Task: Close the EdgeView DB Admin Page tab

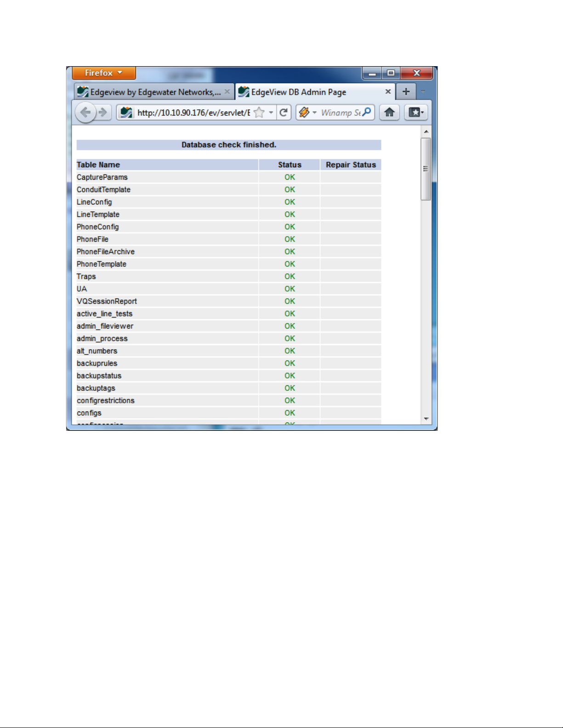Action: click(388, 92)
